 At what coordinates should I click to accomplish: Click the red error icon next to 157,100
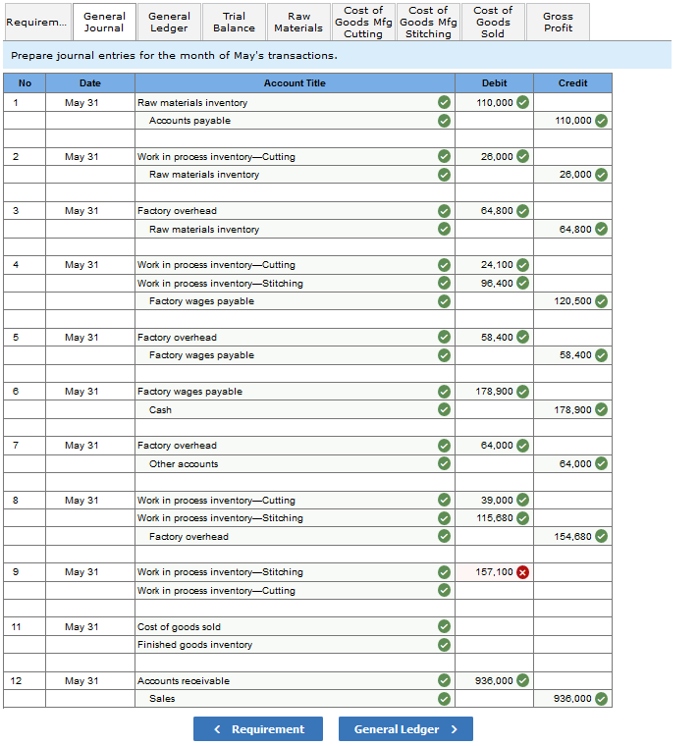tap(522, 572)
